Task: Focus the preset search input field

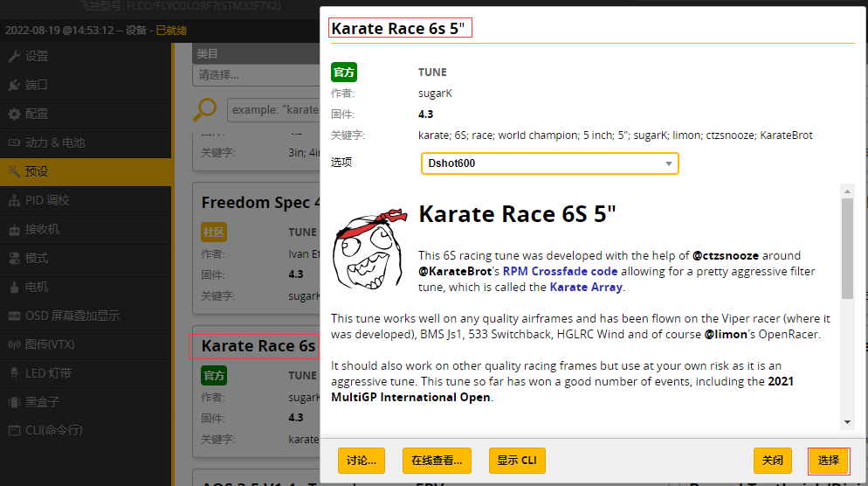Action: coord(272,110)
